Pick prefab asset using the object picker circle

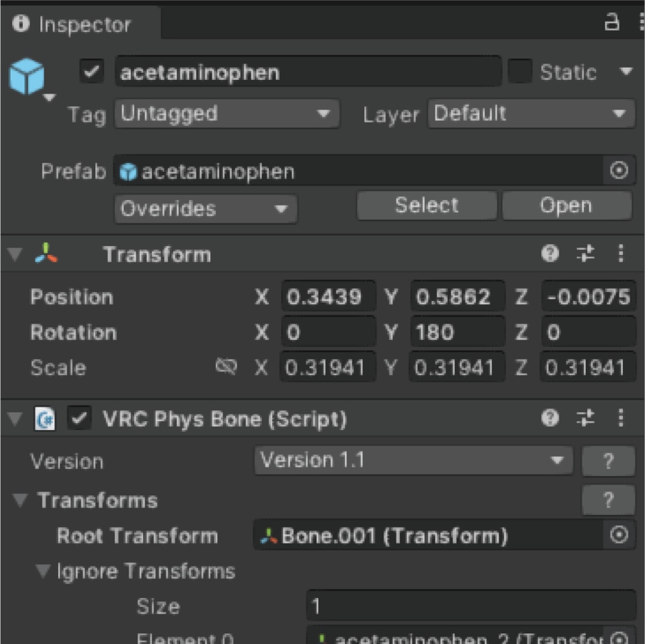tap(619, 170)
